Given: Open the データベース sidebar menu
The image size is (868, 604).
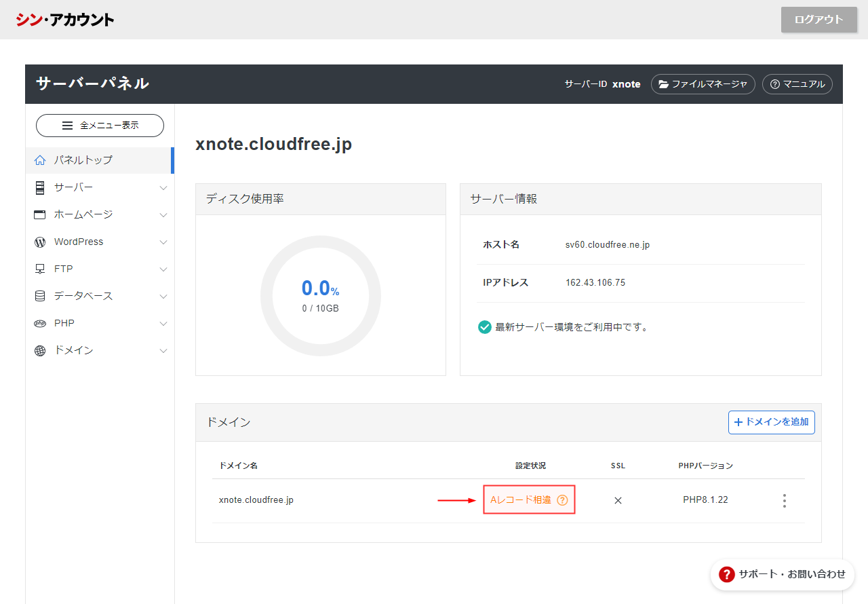Looking at the screenshot, I should [100, 296].
